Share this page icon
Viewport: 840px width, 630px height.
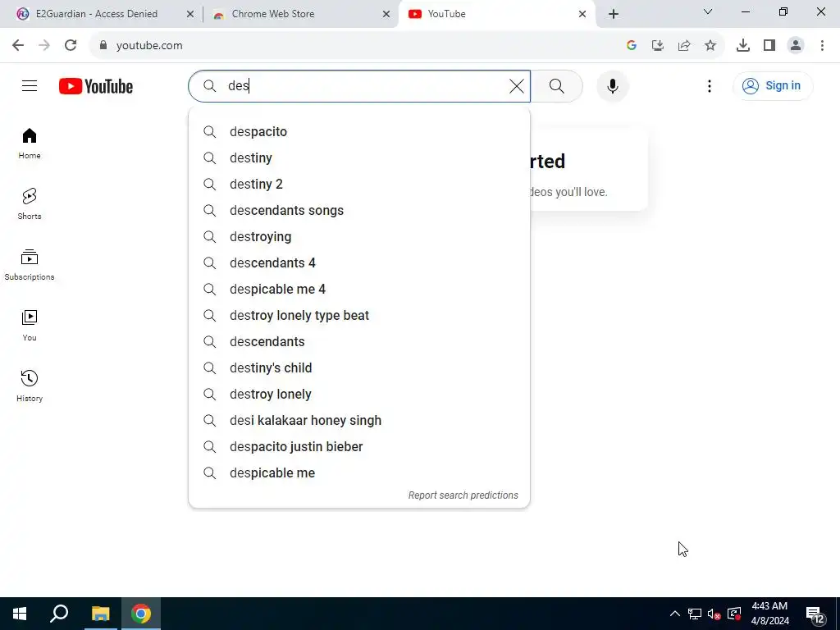(x=683, y=45)
